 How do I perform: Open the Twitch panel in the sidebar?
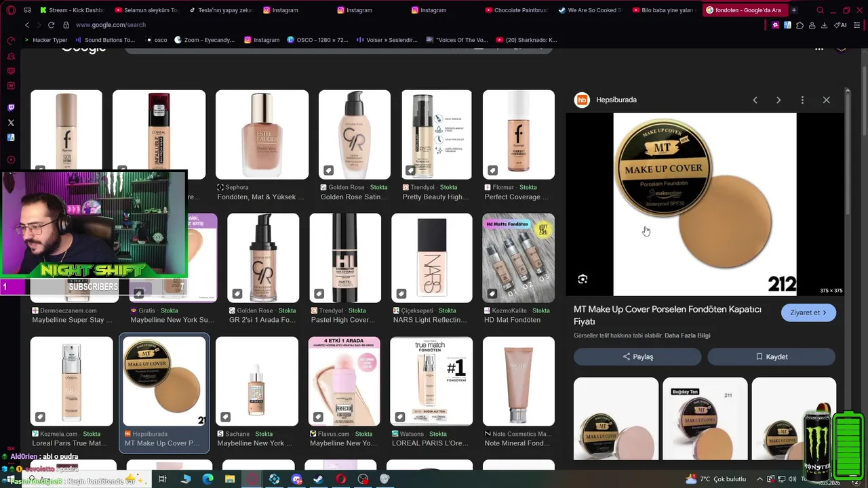11,108
